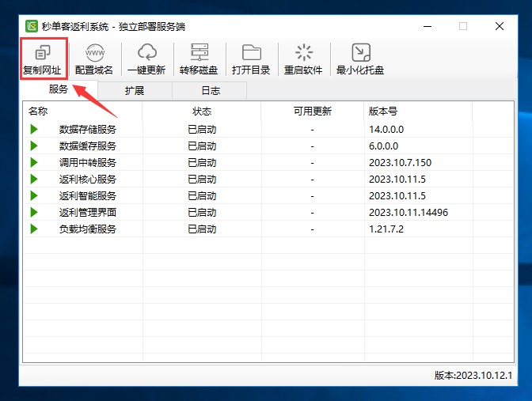Screen dimensions: 532x401
Task: Click version number 2023.10.7.150
Action: click(401, 163)
